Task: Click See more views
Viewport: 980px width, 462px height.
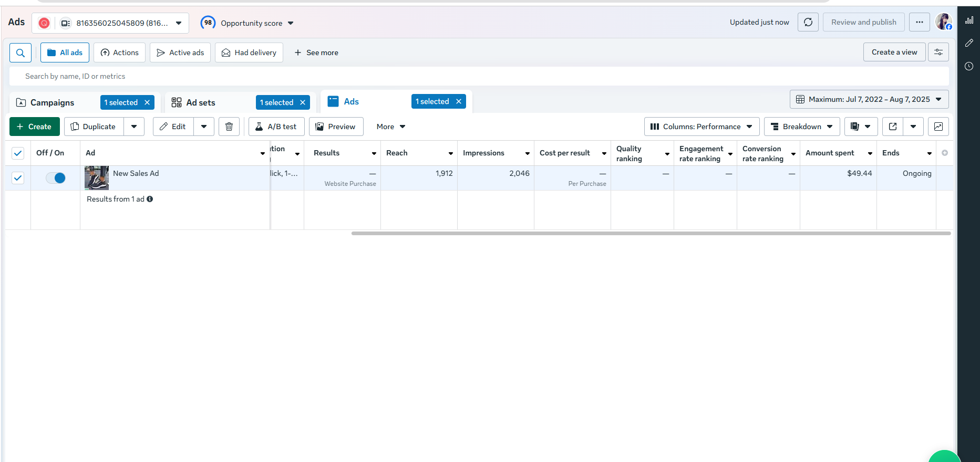Action: (316, 52)
